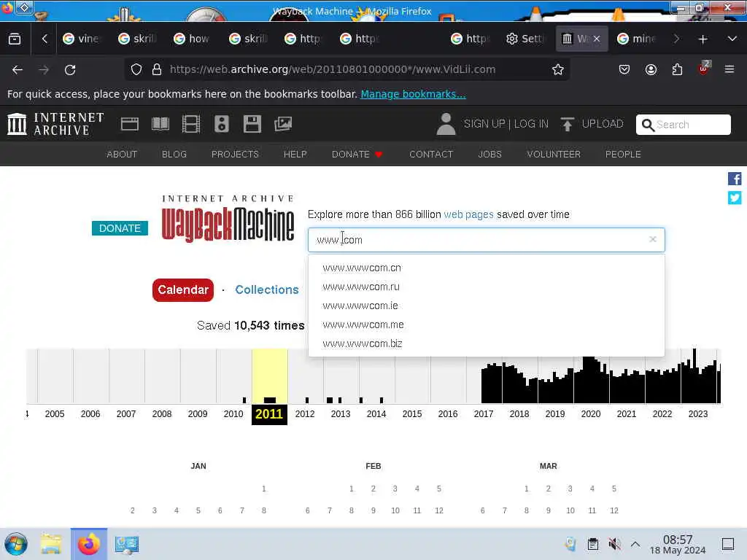The height and width of the screenshot is (560, 747).
Task: Switch to the 'mine' tab
Action: click(638, 39)
